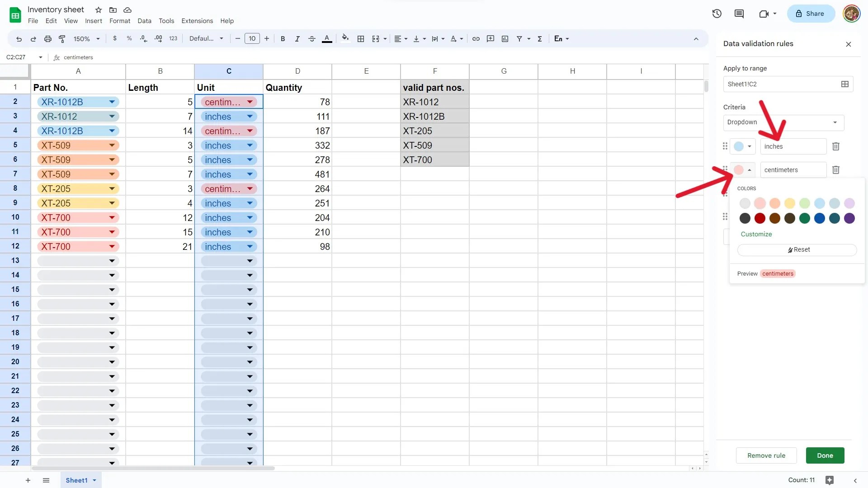Pick the red color swatch
This screenshot has width=868, height=488.
[x=759, y=218]
